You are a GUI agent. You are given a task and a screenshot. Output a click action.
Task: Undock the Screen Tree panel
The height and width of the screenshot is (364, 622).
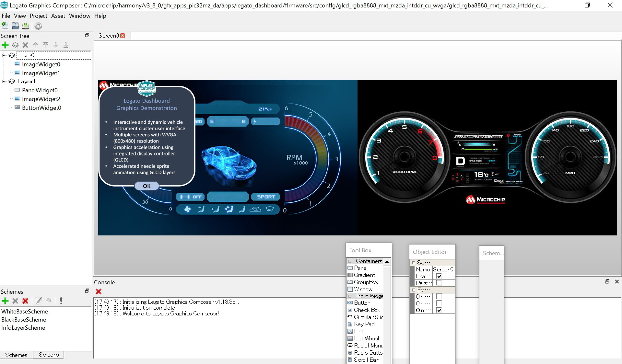[x=87, y=35]
